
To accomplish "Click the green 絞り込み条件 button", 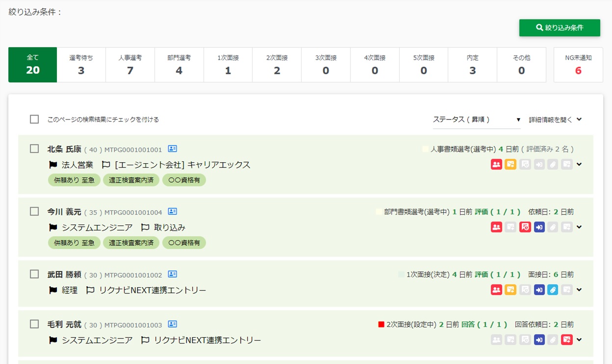I will (560, 28).
